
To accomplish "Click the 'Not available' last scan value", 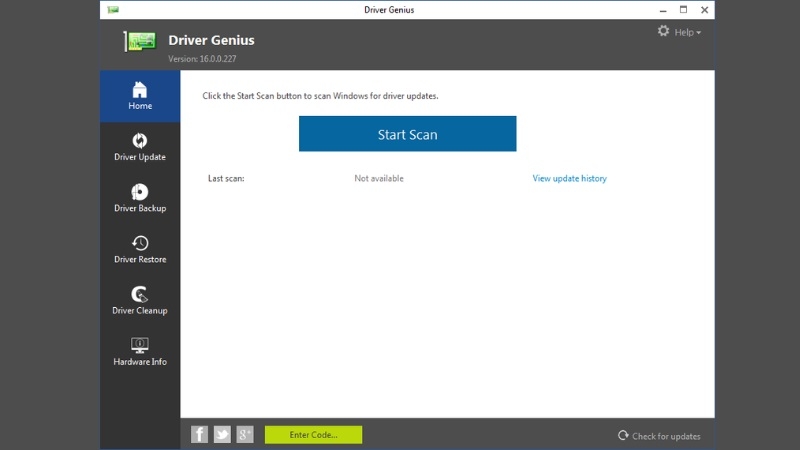I will click(379, 179).
